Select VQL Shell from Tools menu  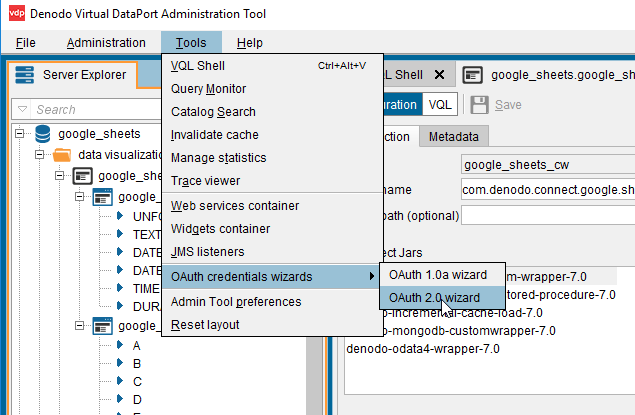click(272, 66)
